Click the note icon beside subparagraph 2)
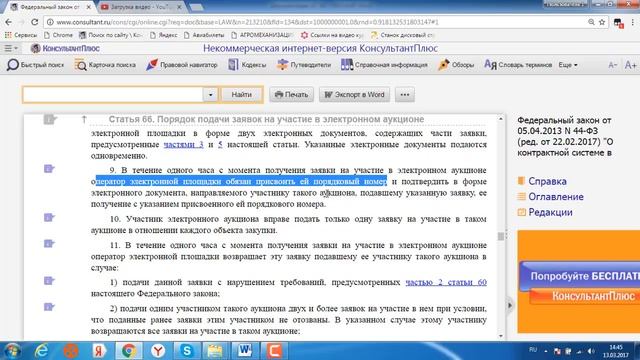This screenshot has height=360, width=640. [x=49, y=307]
